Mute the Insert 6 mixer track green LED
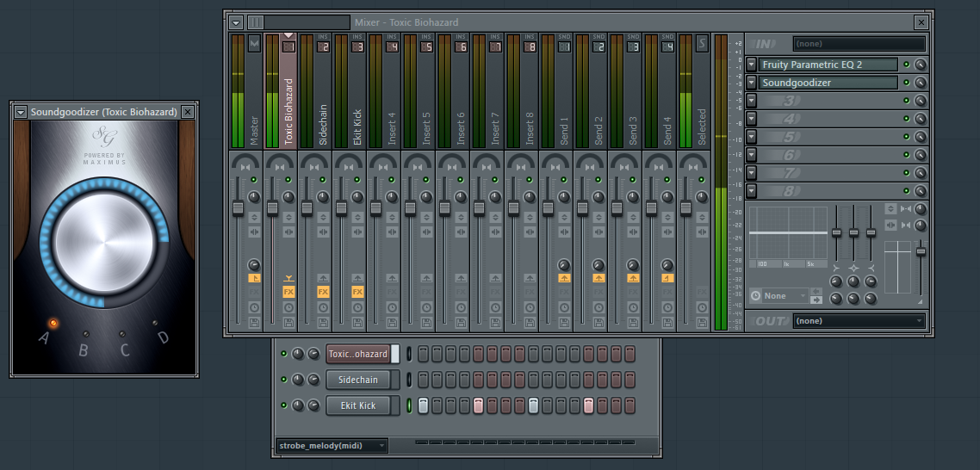Screen dimensions: 980x470 460,180
